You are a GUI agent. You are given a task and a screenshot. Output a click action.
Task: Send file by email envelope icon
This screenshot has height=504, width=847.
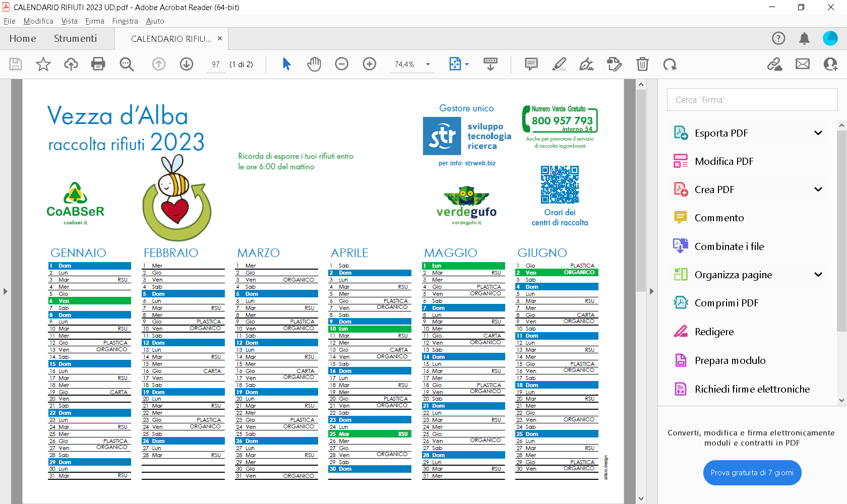tap(803, 64)
